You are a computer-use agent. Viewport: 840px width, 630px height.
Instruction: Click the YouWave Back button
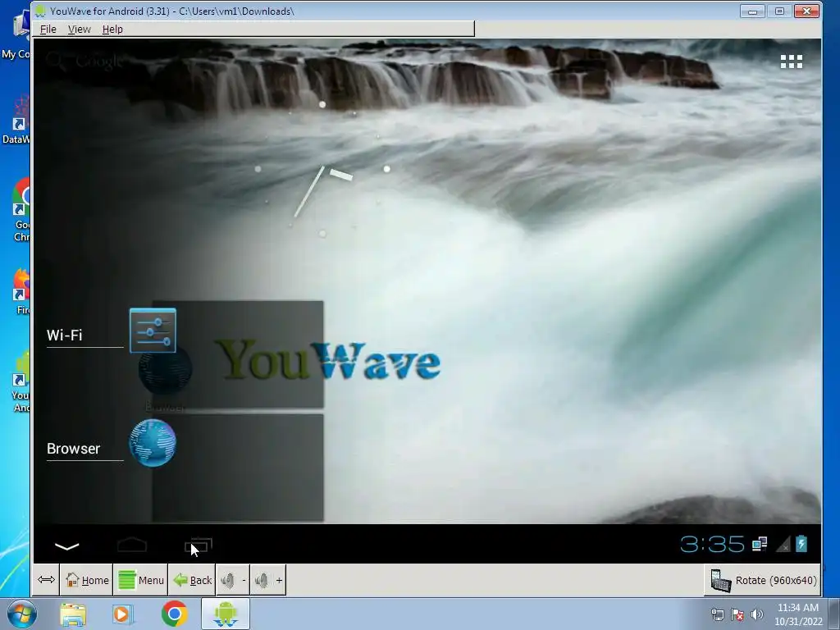click(192, 580)
